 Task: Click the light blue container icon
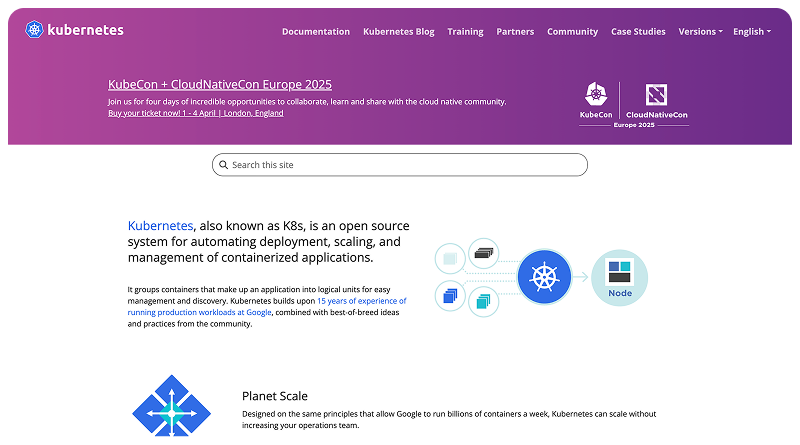tap(450, 259)
